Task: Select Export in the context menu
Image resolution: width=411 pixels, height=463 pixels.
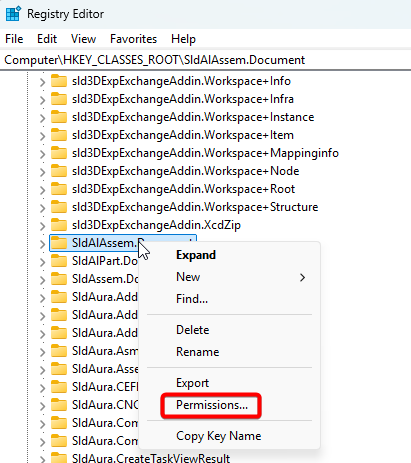Action: click(192, 383)
